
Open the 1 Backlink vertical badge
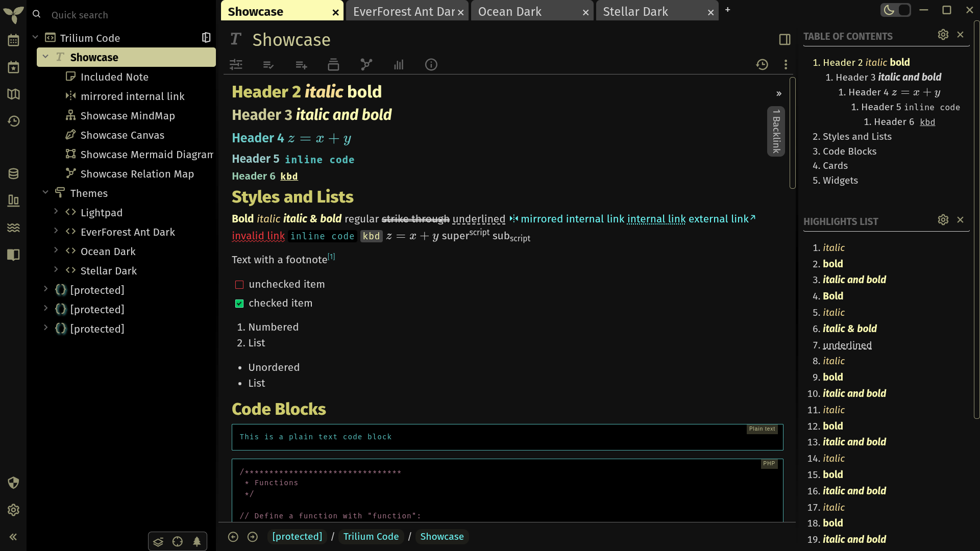(776, 132)
